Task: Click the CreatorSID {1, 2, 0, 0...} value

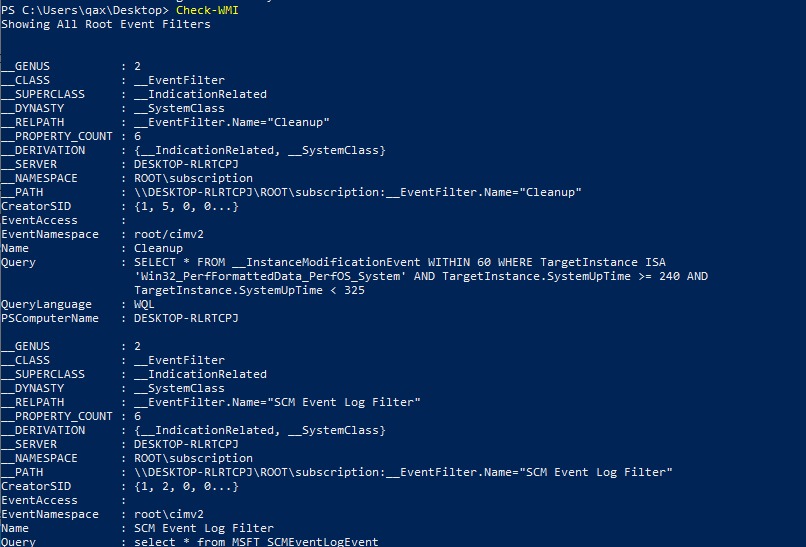Action: pos(186,486)
